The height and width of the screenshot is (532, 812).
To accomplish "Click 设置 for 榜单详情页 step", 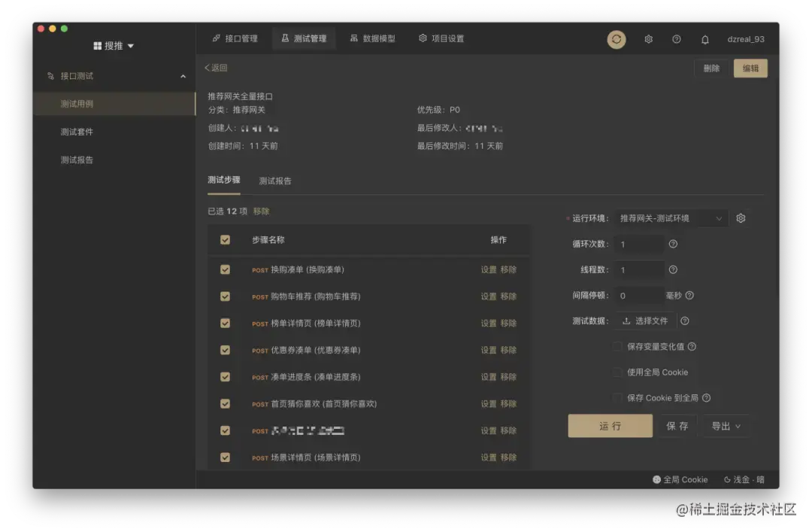I will [489, 324].
